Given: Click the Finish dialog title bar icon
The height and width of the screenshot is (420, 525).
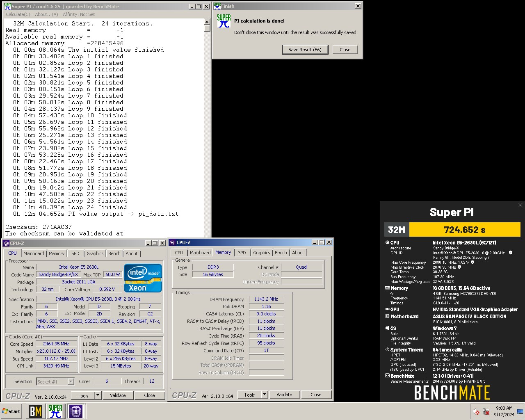Looking at the screenshot, I should (217, 6).
